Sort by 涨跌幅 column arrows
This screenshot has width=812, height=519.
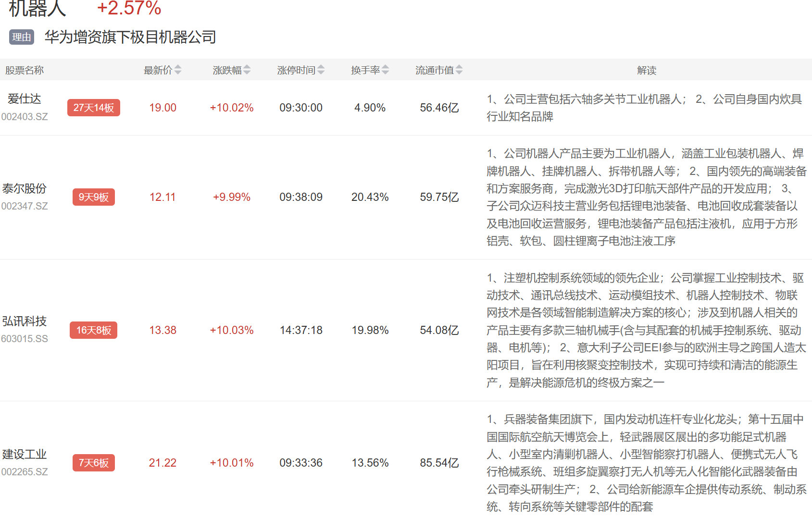247,70
